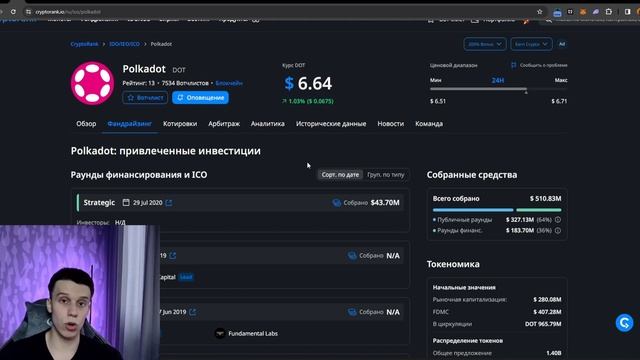Image resolution: width=640 pixels, height=360 pixels.
Task: Click the $ 510.83M total raised value
Action: tap(545, 198)
